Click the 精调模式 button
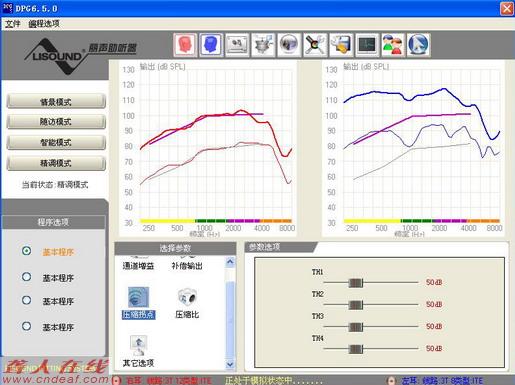Image resolution: width=515 pixels, height=385 pixels. point(56,163)
